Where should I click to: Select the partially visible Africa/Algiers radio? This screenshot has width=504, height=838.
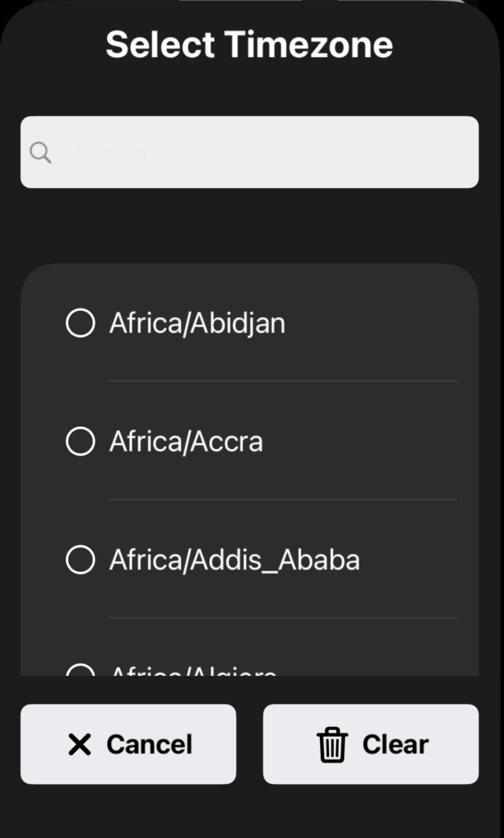coord(80,671)
